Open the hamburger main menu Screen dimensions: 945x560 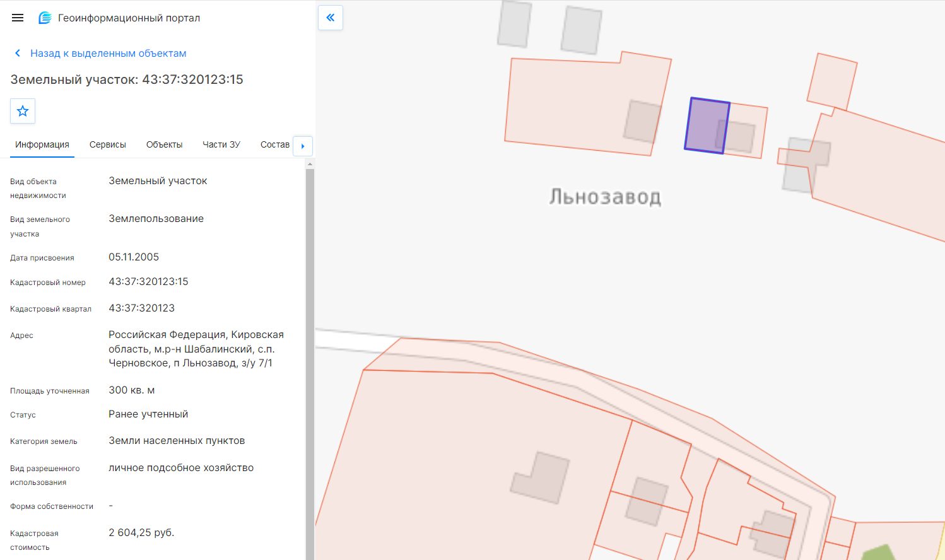(18, 18)
